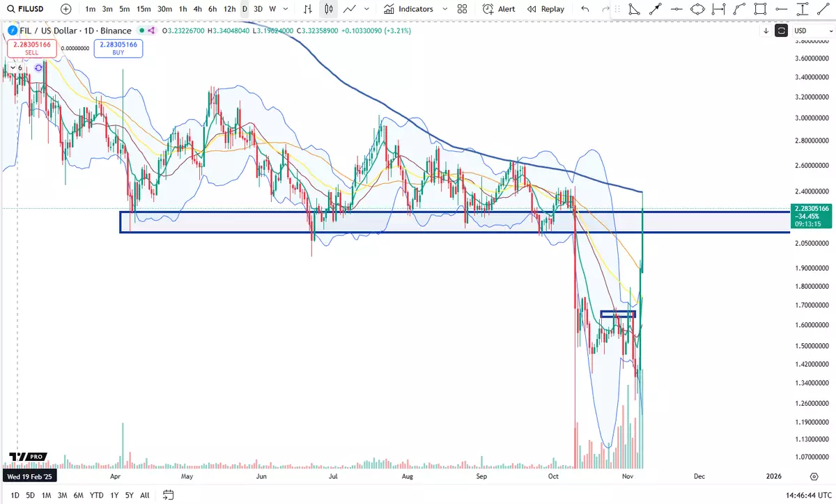Open the go-to-date calendar icon
The width and height of the screenshot is (836, 504).
click(168, 495)
